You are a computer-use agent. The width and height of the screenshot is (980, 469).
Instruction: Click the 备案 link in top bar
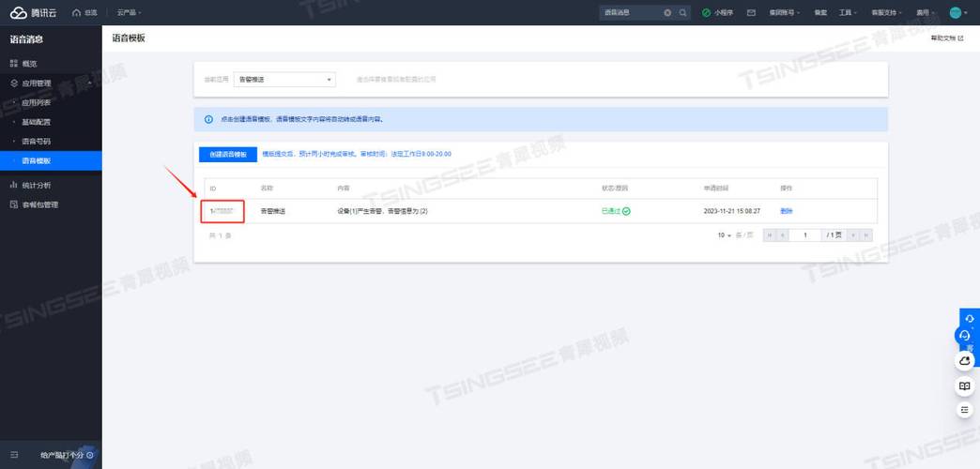tap(820, 12)
